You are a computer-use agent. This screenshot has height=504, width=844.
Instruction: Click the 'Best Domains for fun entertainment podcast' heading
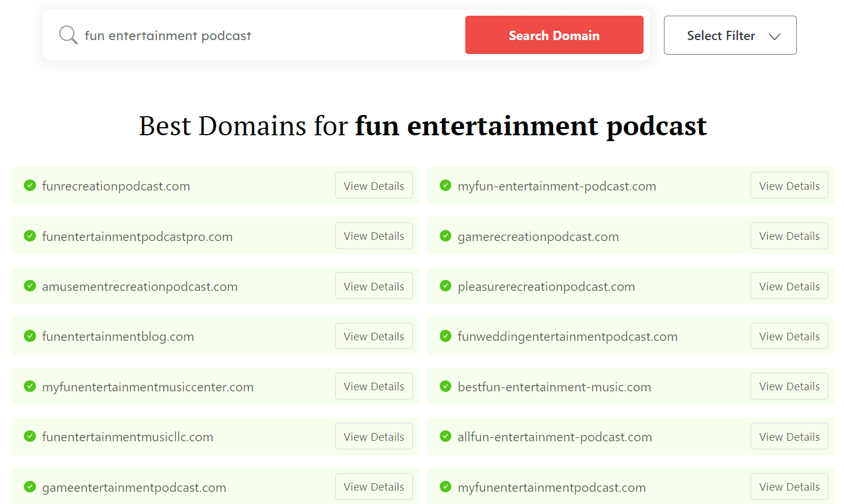click(423, 125)
